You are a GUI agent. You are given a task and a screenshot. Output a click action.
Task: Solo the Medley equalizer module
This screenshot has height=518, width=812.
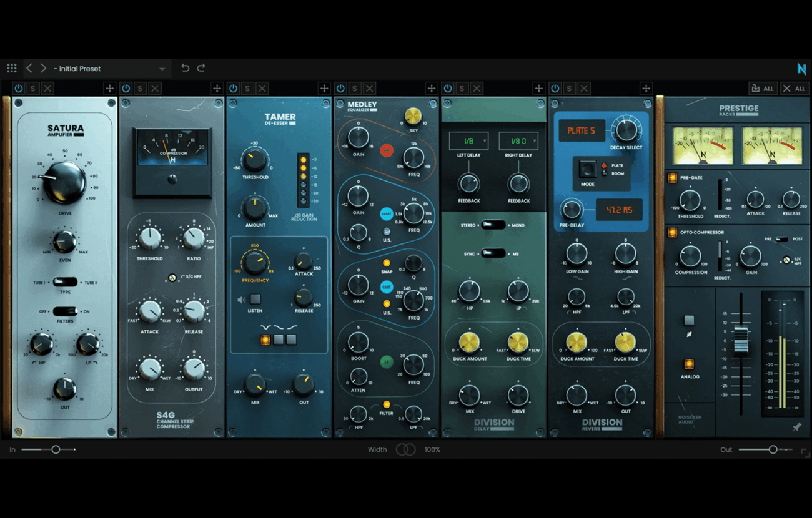point(355,89)
